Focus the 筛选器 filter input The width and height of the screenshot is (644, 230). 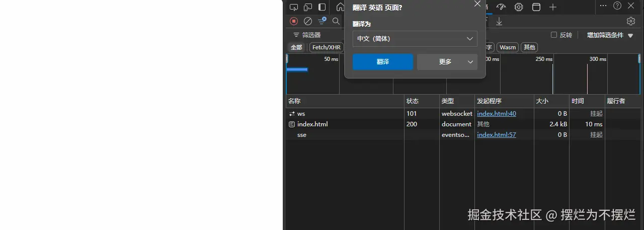[312, 35]
